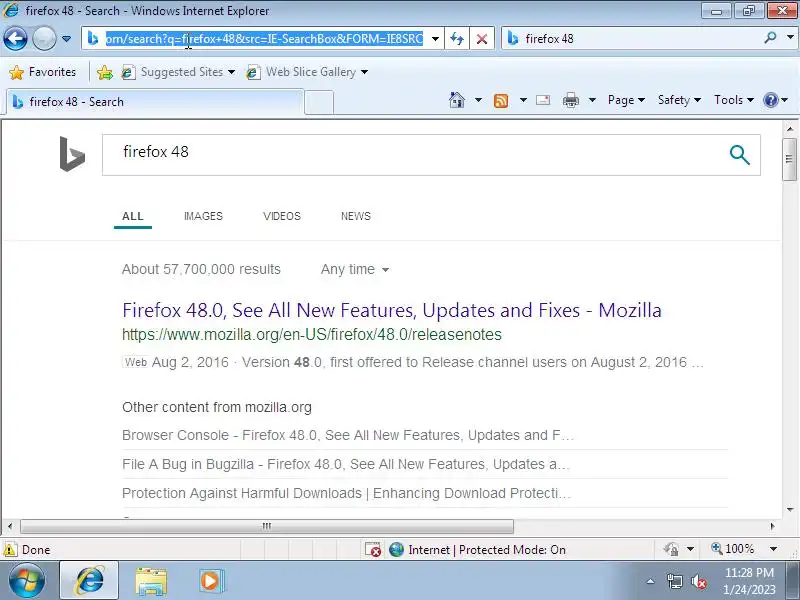Click the greyed Forward arrow button
800x600 pixels.
[44, 38]
